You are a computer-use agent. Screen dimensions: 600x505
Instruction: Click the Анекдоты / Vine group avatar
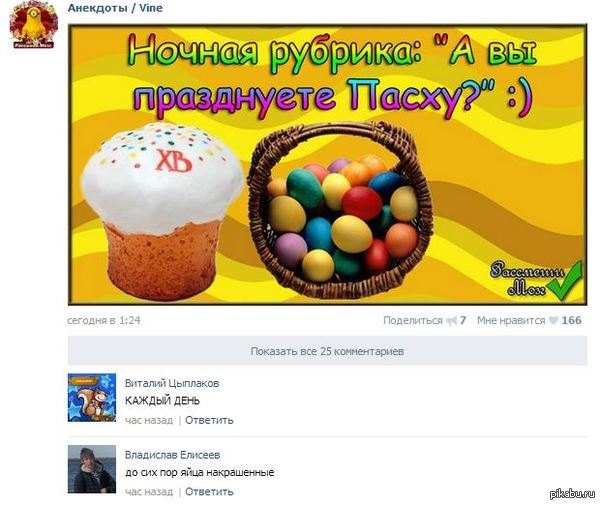tap(34, 24)
